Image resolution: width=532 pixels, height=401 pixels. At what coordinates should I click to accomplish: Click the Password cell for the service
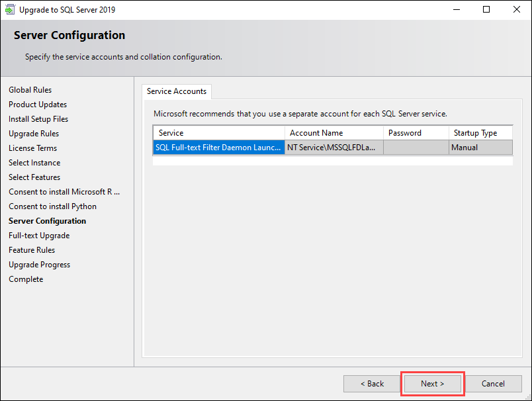click(x=416, y=148)
